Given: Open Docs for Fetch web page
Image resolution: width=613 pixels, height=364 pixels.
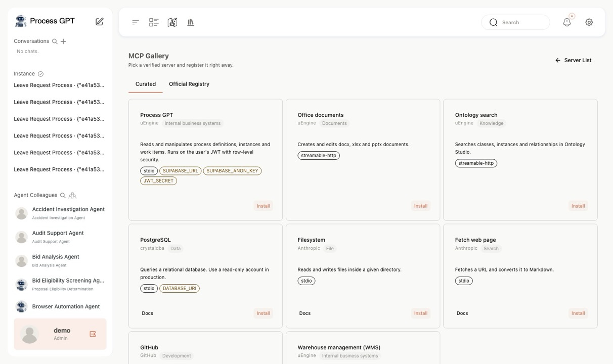Looking at the screenshot, I should (462, 313).
